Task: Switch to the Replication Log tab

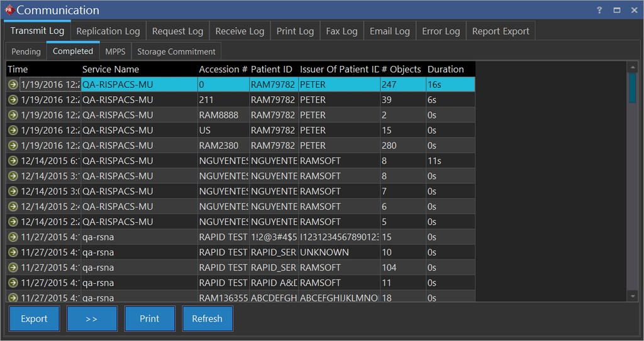Action: coord(108,31)
